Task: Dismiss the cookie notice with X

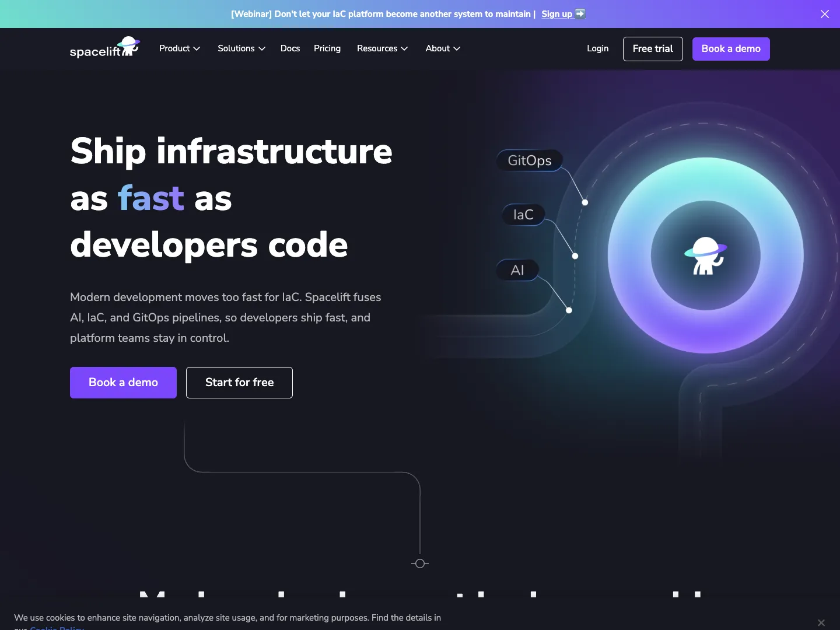Action: click(x=821, y=622)
